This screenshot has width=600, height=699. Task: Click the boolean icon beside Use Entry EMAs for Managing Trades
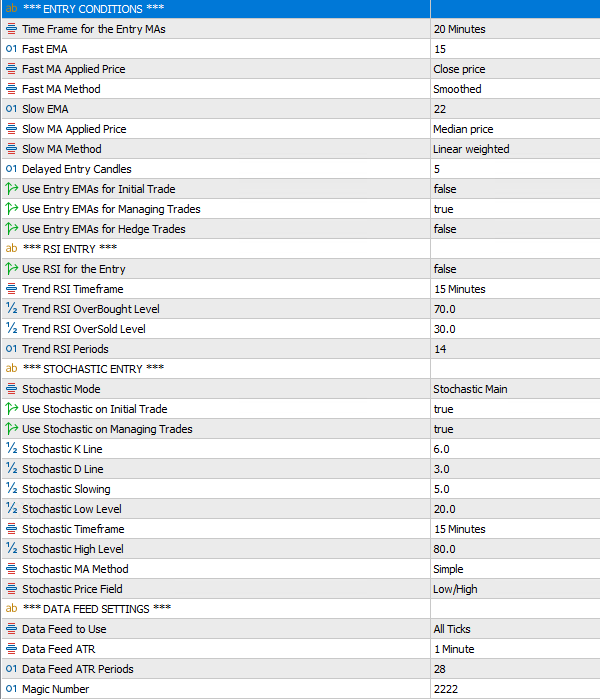11,209
